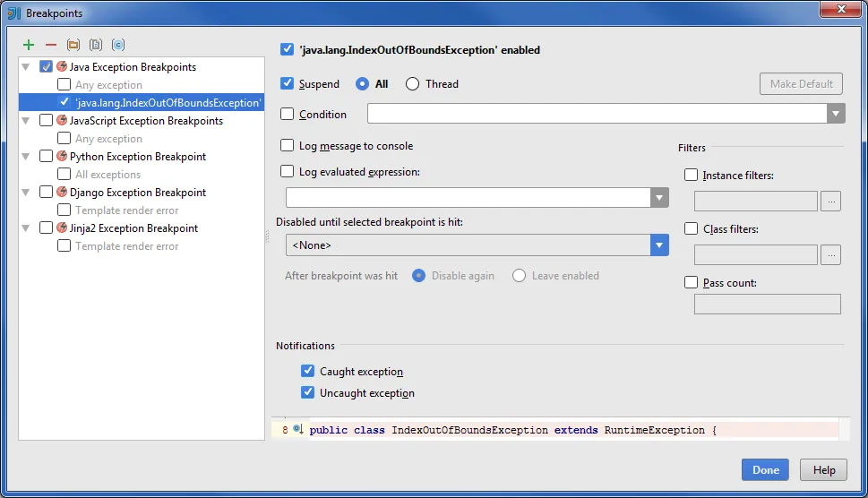
Task: Click Django Exception Breakpoint lightning icon
Action: 62,192
